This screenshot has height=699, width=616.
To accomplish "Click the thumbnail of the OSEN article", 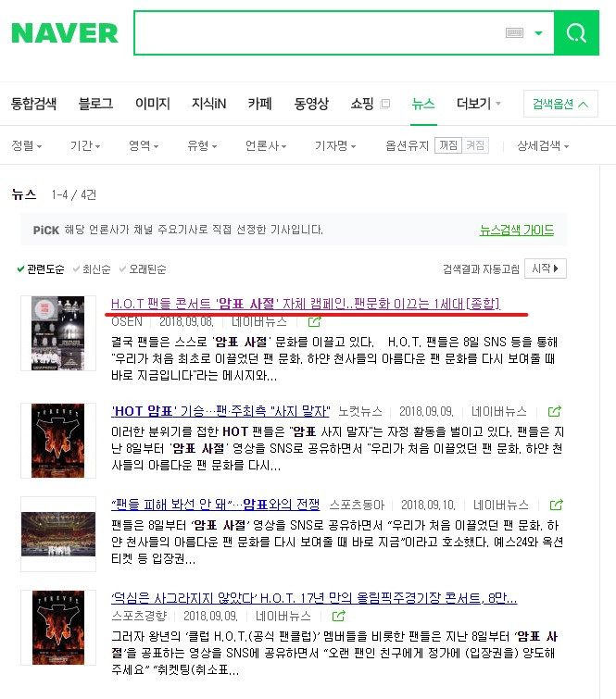I will (x=58, y=333).
